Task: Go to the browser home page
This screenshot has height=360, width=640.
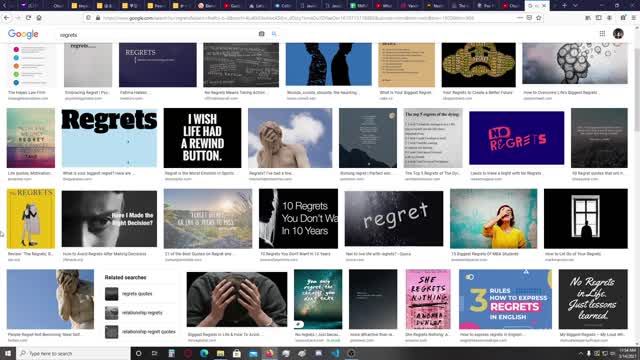Action: click(39, 18)
